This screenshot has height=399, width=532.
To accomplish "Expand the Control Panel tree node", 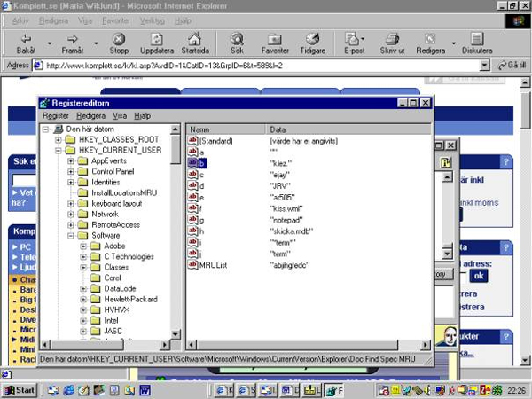I will [x=71, y=172].
